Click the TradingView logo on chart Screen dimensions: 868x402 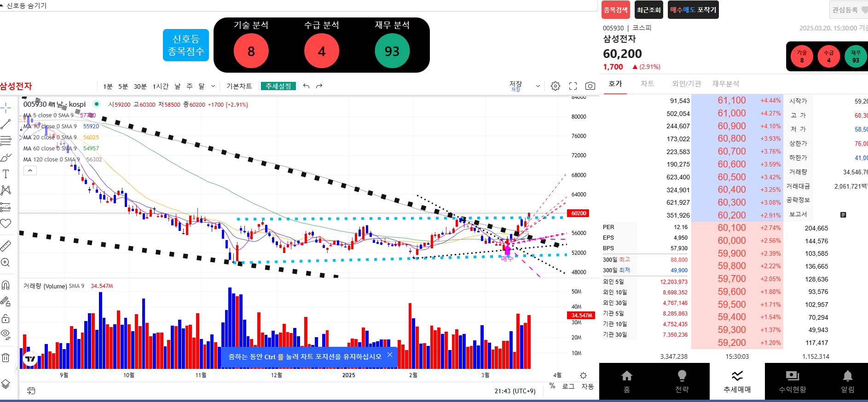click(x=30, y=359)
